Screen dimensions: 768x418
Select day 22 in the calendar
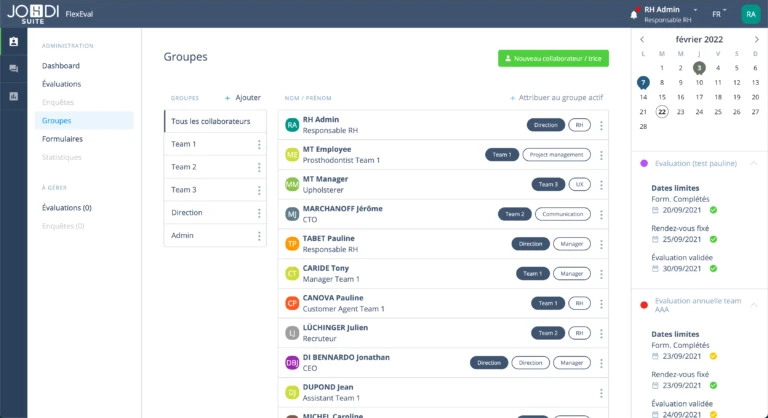click(x=662, y=112)
